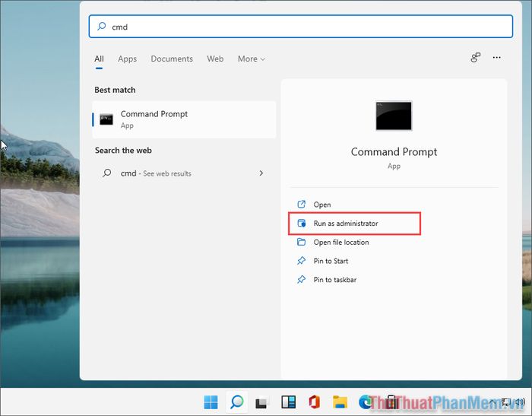Open the Windows Start button on taskbar
The height and width of the screenshot is (416, 532).
211,402
